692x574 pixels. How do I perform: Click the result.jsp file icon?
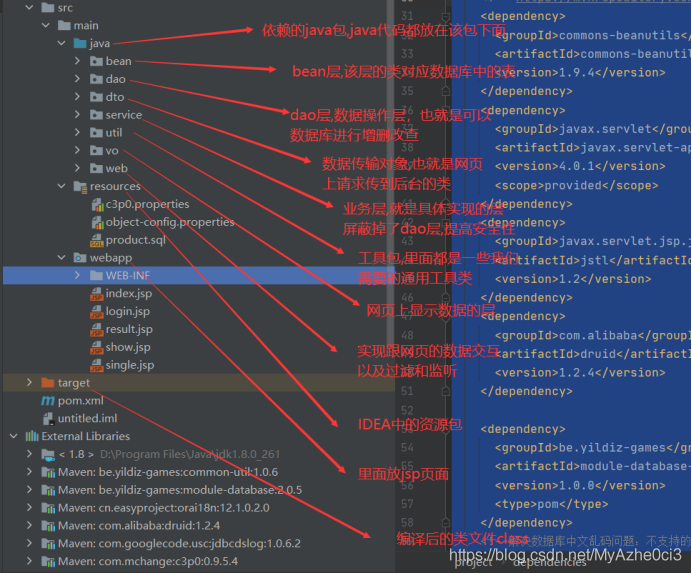[x=97, y=330]
